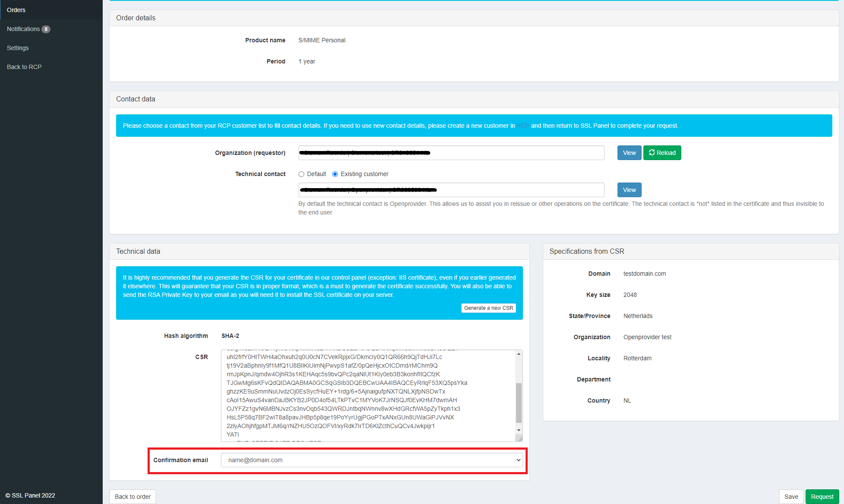Save the order form
Image resolution: width=844 pixels, height=504 pixels.
[x=791, y=497]
